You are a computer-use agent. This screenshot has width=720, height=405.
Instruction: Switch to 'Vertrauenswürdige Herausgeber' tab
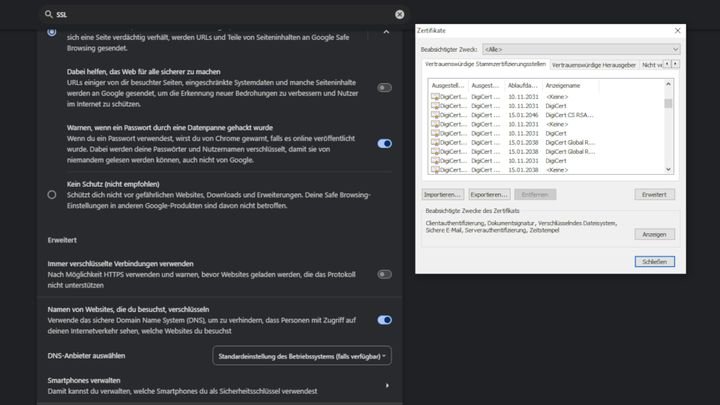tap(594, 65)
